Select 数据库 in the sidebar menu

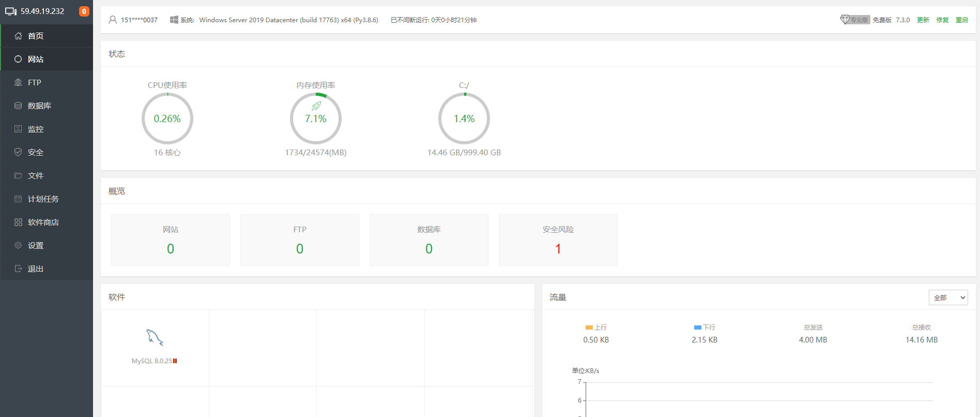[47, 106]
